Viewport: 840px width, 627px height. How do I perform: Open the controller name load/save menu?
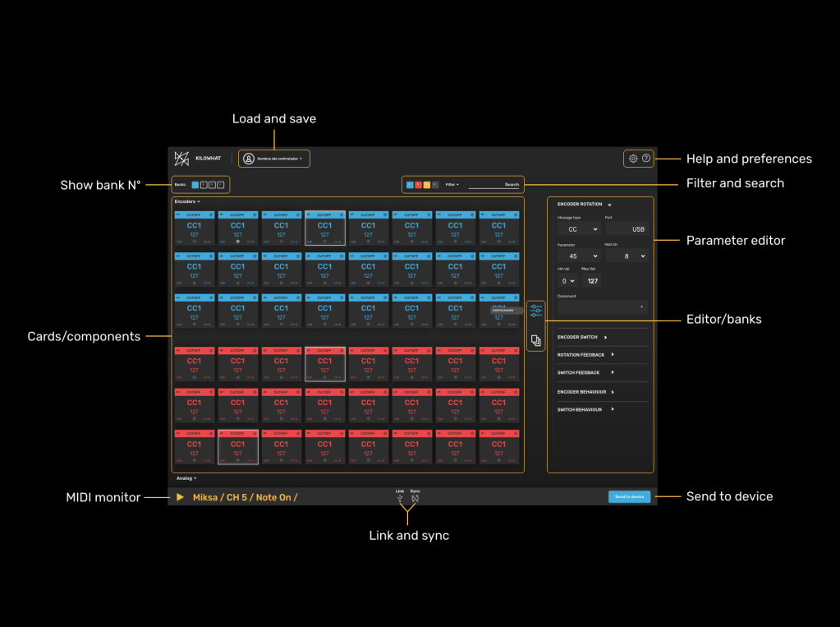[274, 159]
